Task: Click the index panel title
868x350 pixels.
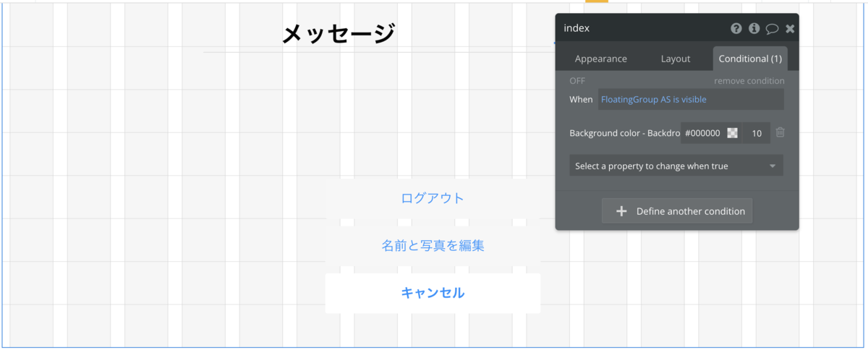Action: [x=577, y=28]
